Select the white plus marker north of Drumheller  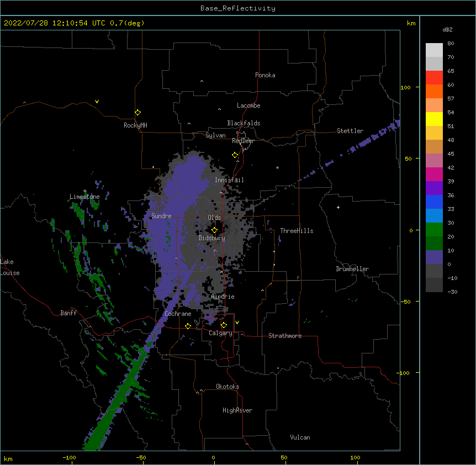tap(338, 207)
